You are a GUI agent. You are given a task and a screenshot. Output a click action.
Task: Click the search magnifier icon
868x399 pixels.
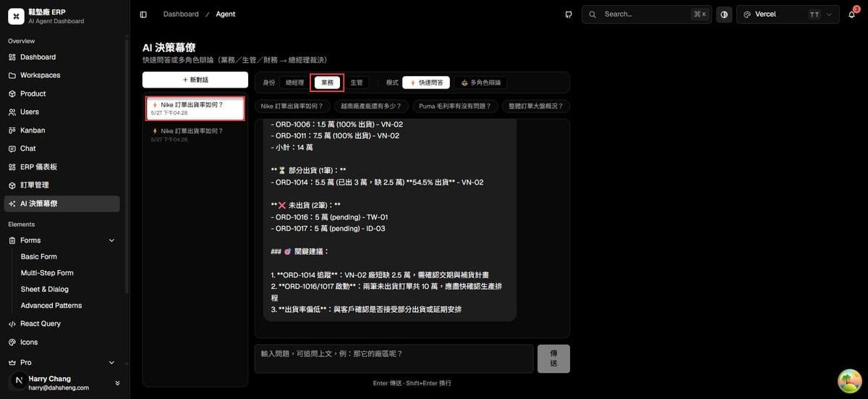[x=593, y=14]
